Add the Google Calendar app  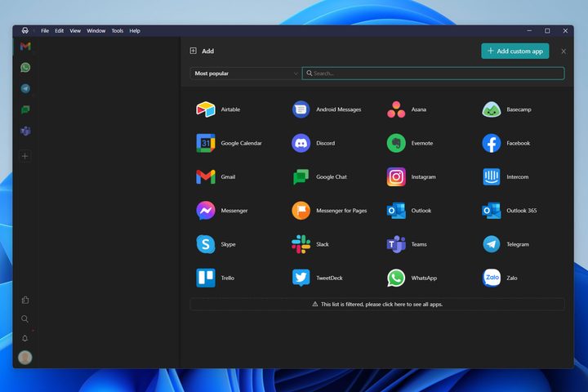point(229,143)
